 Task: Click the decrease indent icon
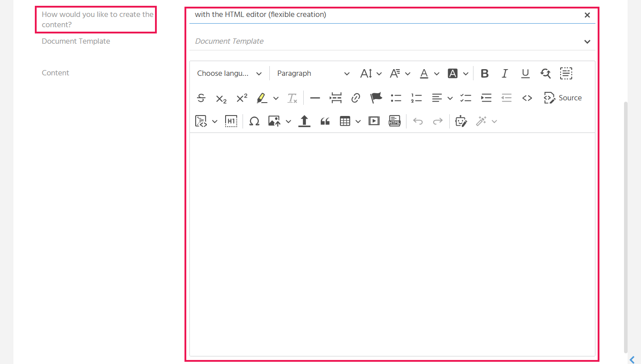pos(507,98)
